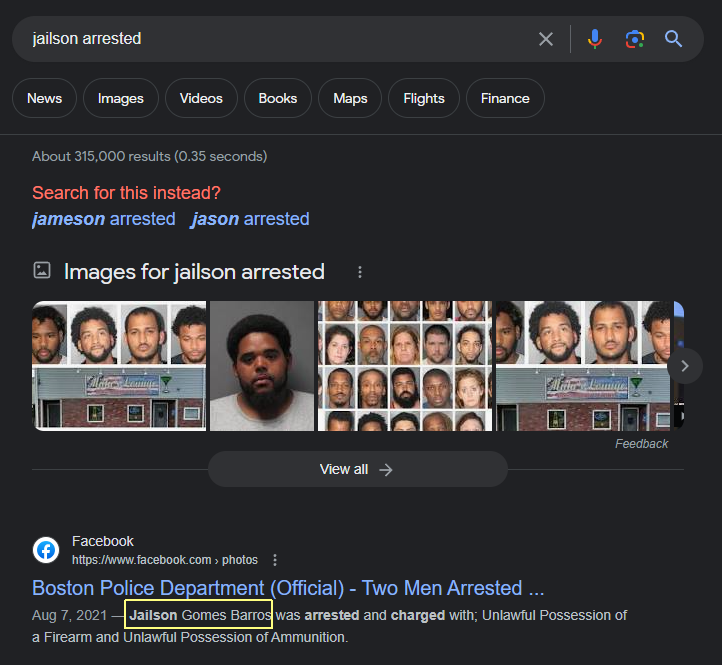Viewport: 722px width, 665px height.
Task: Start voice search with microphone icon
Action: pyautogui.click(x=594, y=39)
